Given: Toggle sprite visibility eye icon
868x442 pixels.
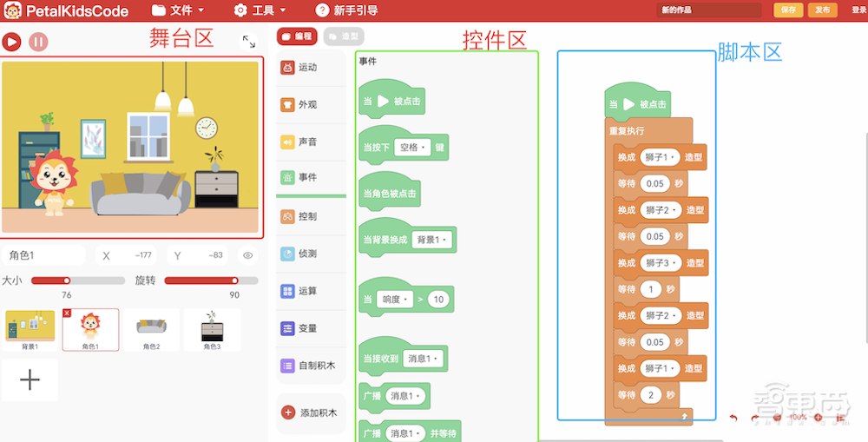Looking at the screenshot, I should tap(248, 255).
